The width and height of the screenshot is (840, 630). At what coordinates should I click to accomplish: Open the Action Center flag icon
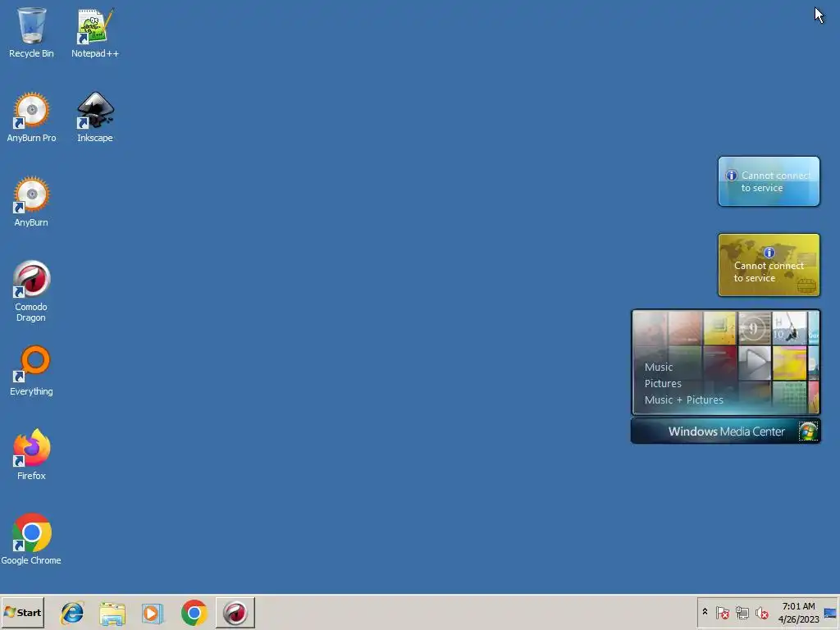pos(722,612)
